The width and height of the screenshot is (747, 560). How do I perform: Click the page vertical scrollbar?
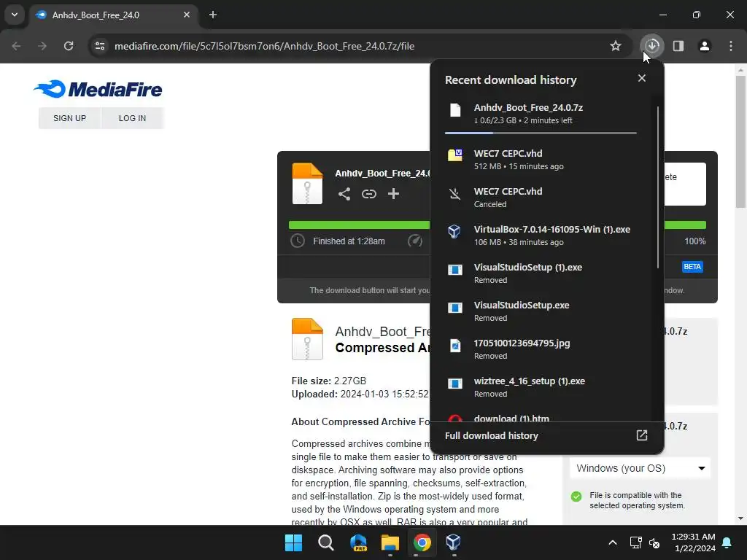tap(740, 141)
